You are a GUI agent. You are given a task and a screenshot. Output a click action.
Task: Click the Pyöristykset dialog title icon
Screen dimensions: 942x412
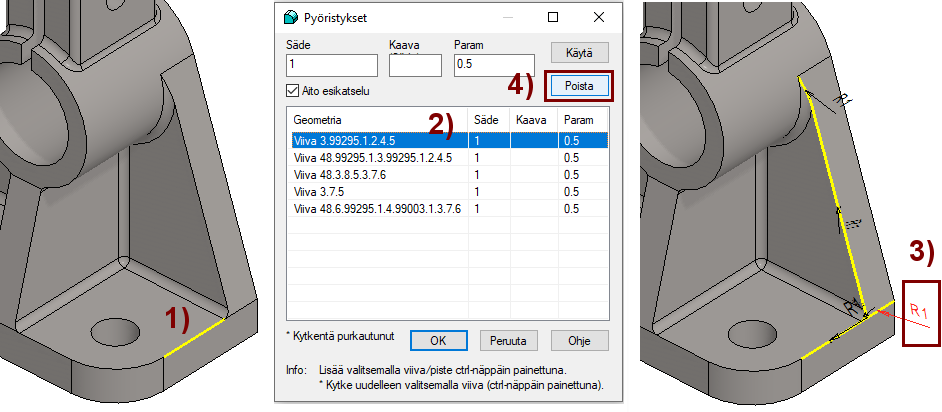point(291,18)
